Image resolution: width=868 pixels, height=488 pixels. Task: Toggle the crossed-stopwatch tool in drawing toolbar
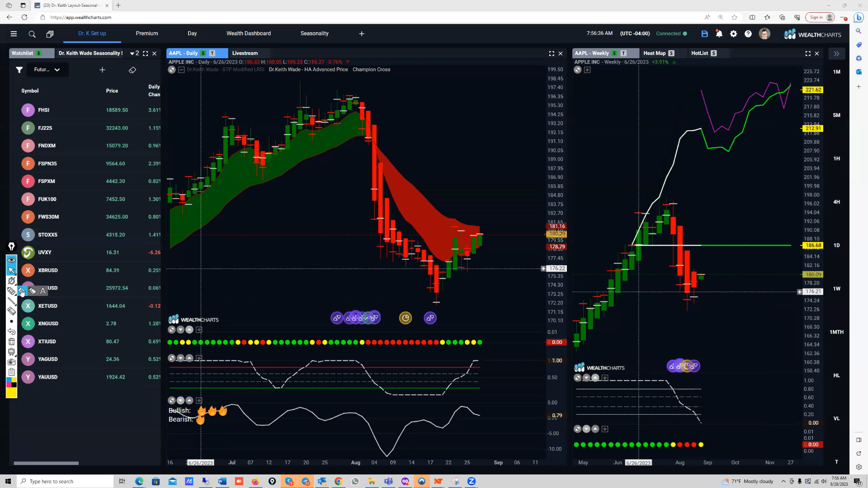tap(12, 281)
